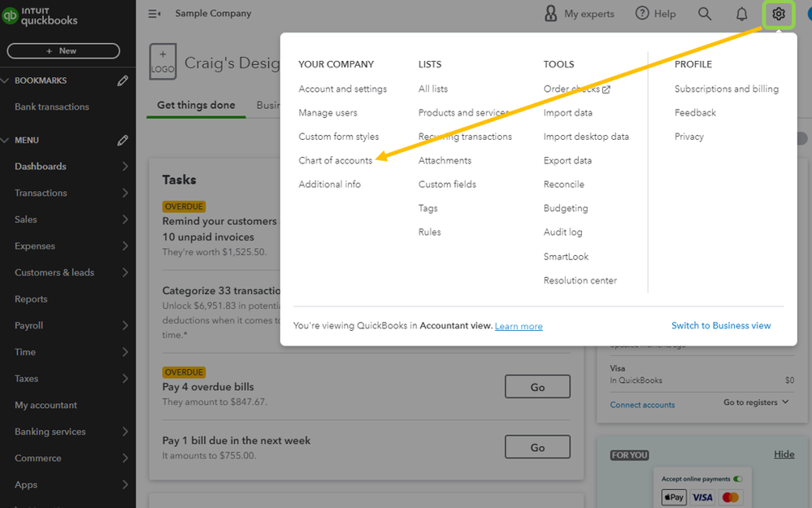Expand the Dashboards submenu chevron
The height and width of the screenshot is (508, 812).
tap(125, 167)
